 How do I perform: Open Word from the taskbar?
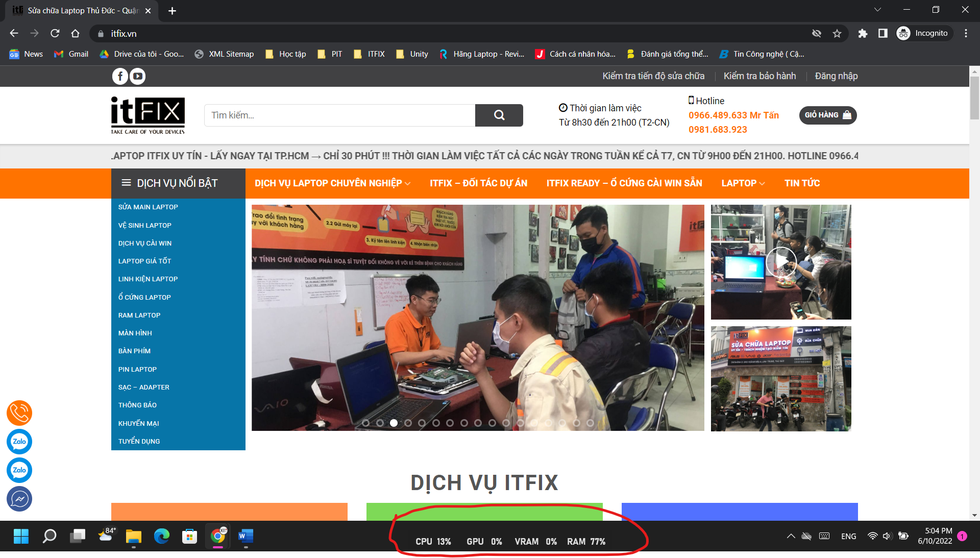[246, 536]
